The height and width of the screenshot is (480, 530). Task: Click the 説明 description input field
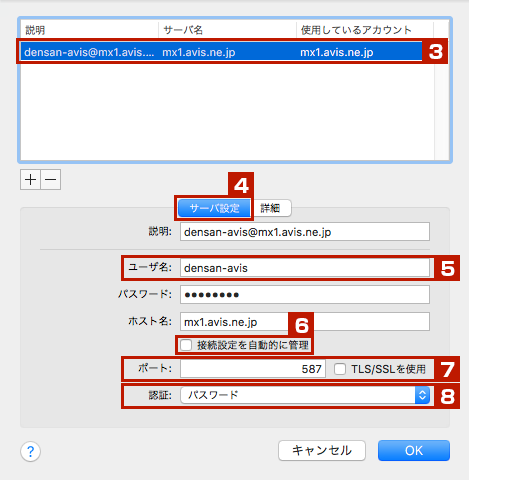tap(305, 232)
